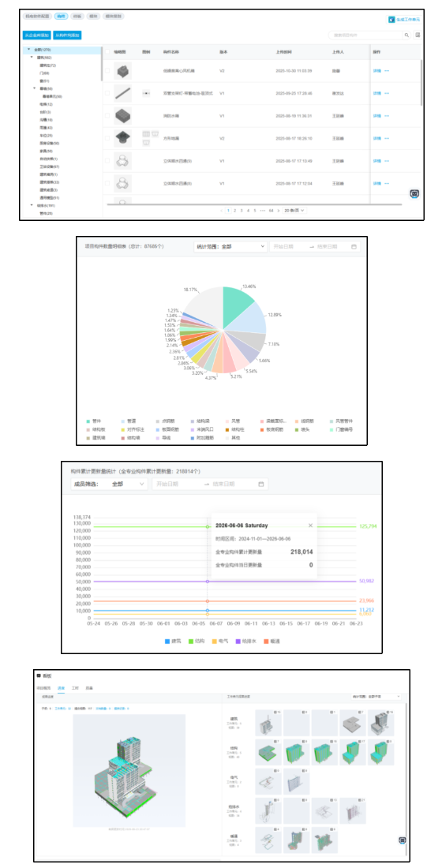Viewport: 442px width, 868px height.
Task: Click the 管件 legend color swatch
Action: pyautogui.click(x=88, y=421)
